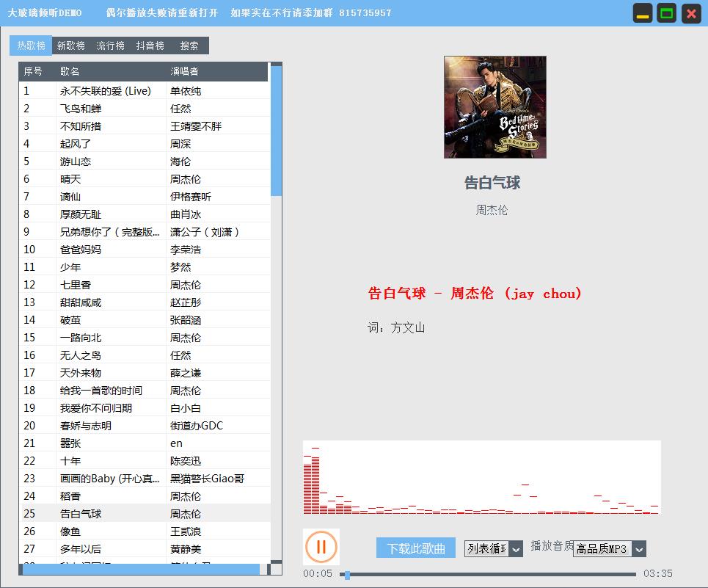Click artist 周深
This screenshot has width=708, height=588.
coord(180,144)
